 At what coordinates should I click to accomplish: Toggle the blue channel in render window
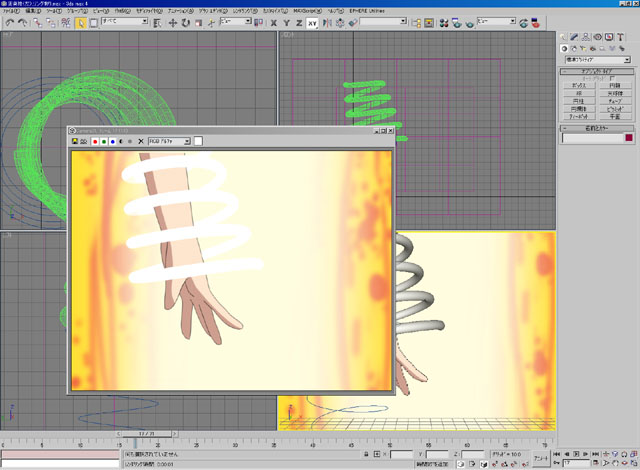113,141
